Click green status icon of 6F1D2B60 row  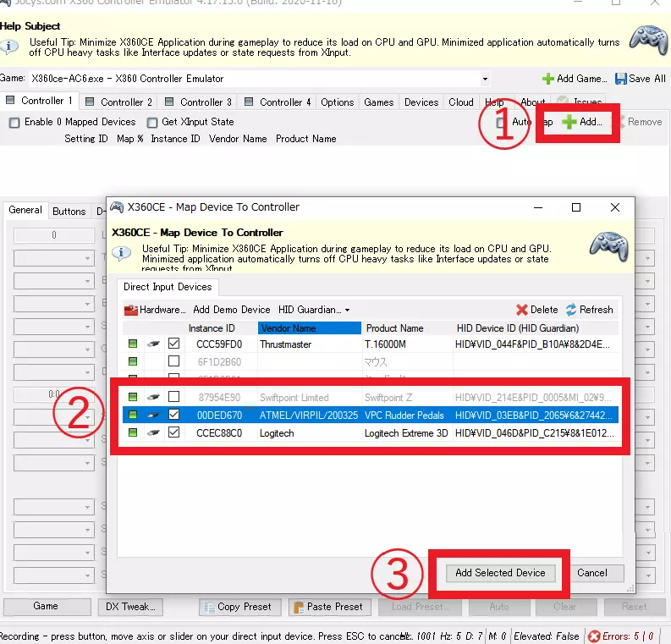pos(133,361)
